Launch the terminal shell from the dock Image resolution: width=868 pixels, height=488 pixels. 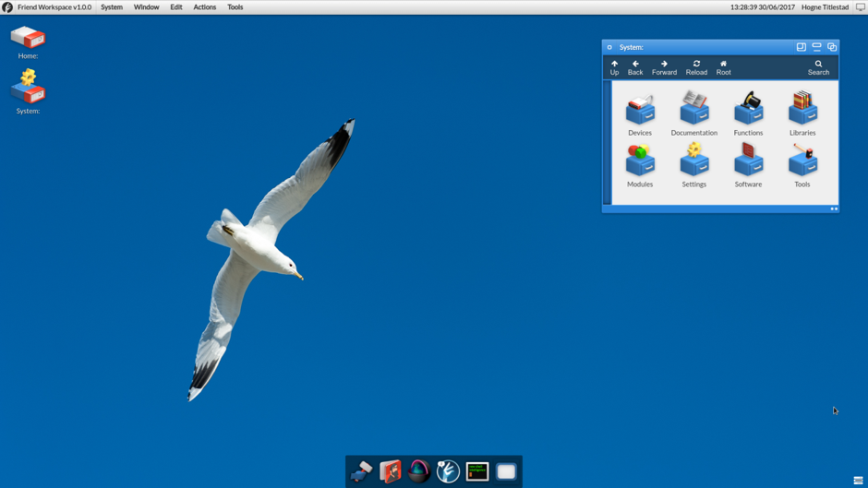[477, 471]
